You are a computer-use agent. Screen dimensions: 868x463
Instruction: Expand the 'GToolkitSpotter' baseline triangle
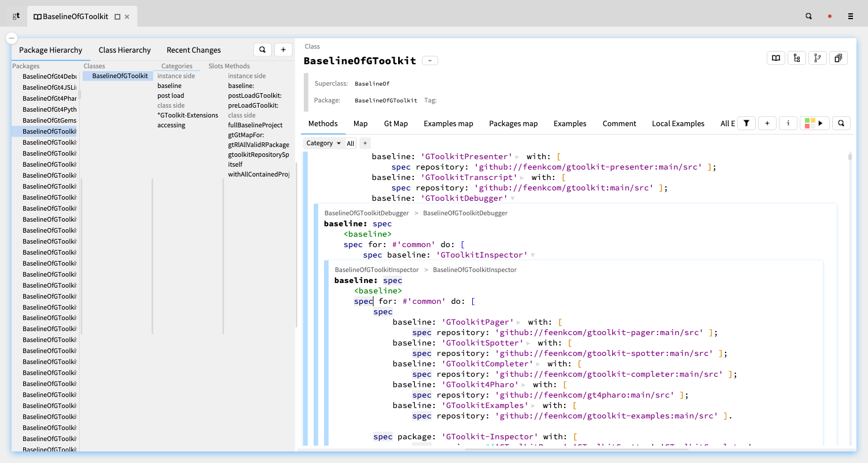point(528,343)
